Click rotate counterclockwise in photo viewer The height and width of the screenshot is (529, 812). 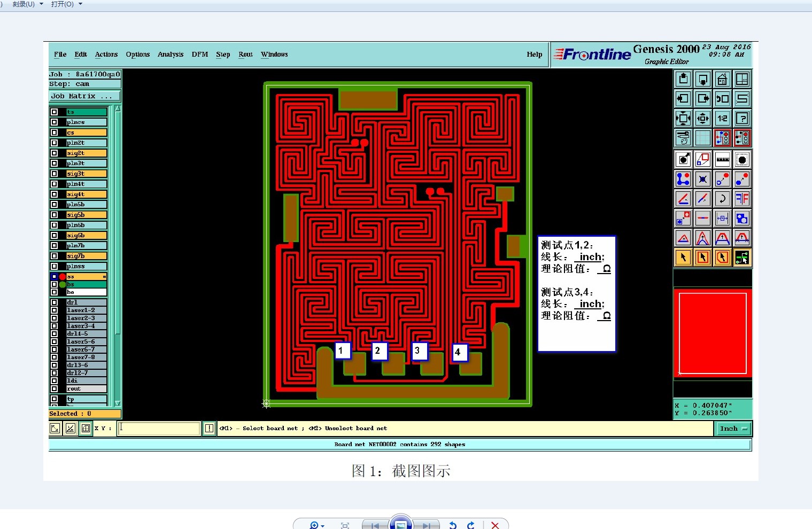453,525
